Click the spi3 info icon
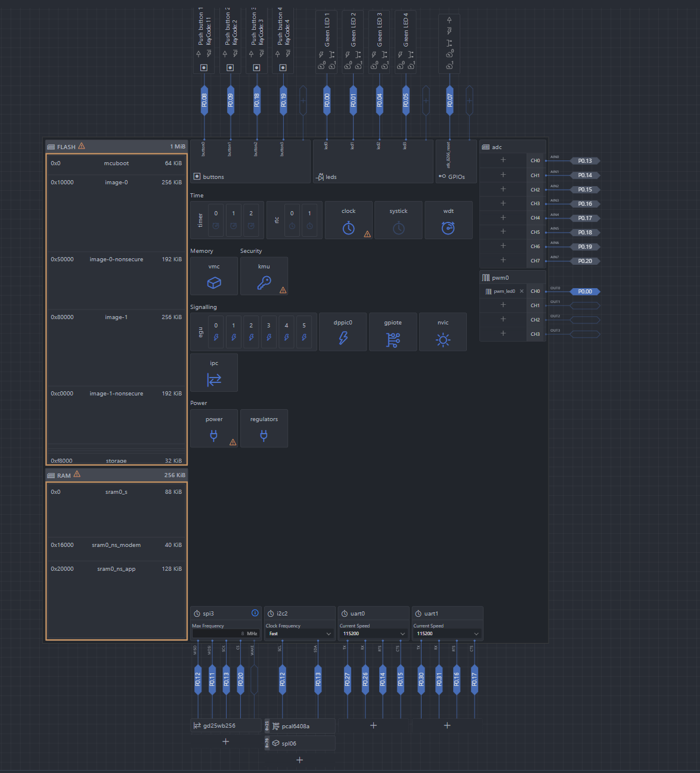Image resolution: width=700 pixels, height=773 pixels. 255,613
